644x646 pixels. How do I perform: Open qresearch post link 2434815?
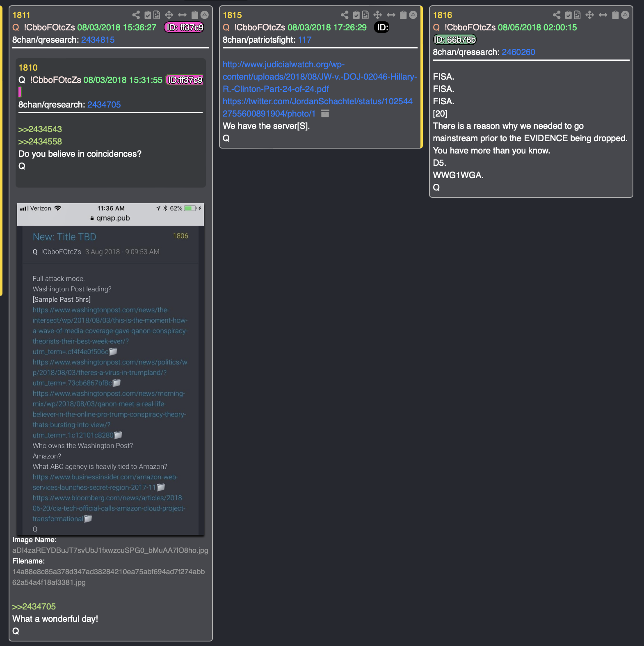(x=98, y=40)
